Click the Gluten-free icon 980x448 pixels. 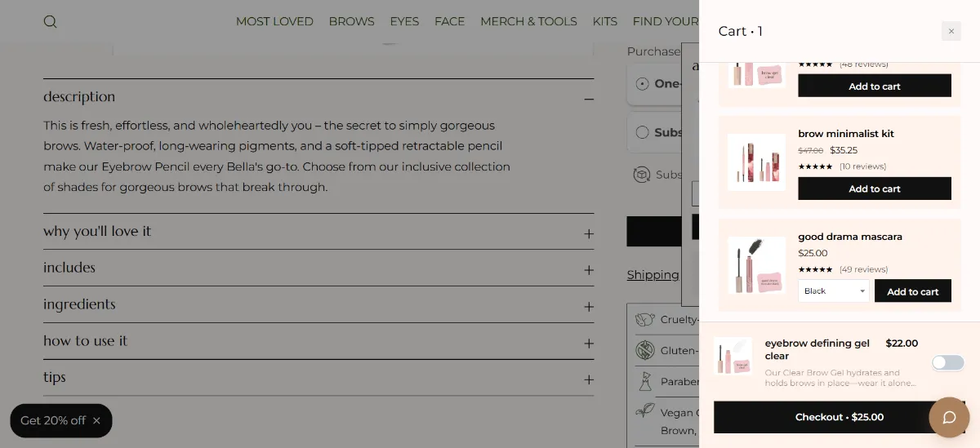coord(645,350)
